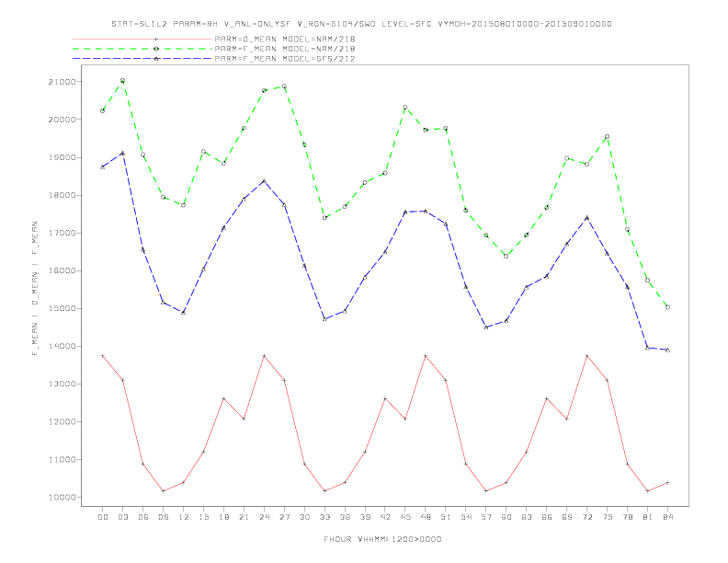Click the red line marker at hour 09
This screenshot has height=563, width=728.
(x=163, y=491)
